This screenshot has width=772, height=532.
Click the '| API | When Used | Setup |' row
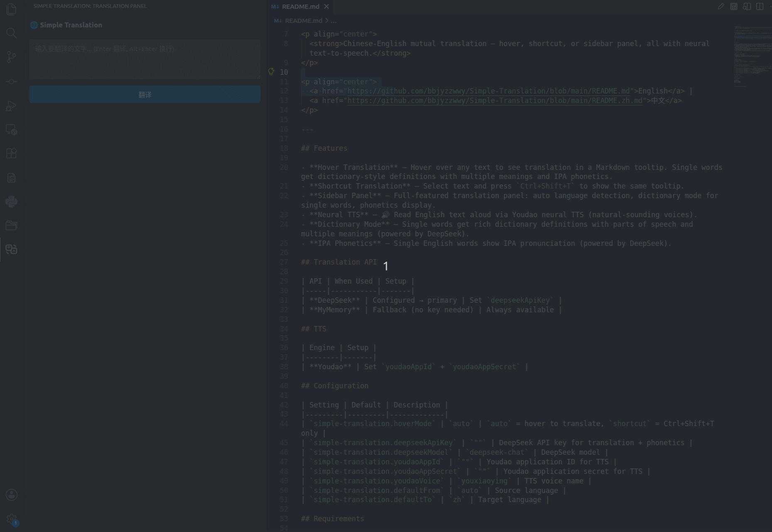[358, 281]
